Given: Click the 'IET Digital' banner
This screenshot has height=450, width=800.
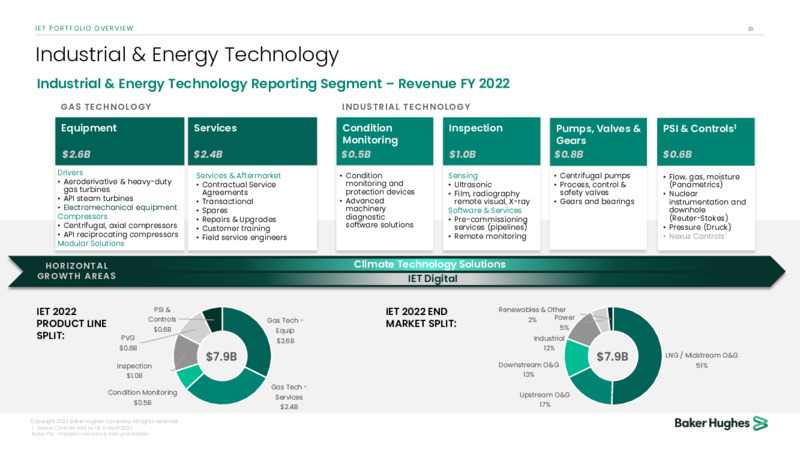Looking at the screenshot, I should [432, 279].
